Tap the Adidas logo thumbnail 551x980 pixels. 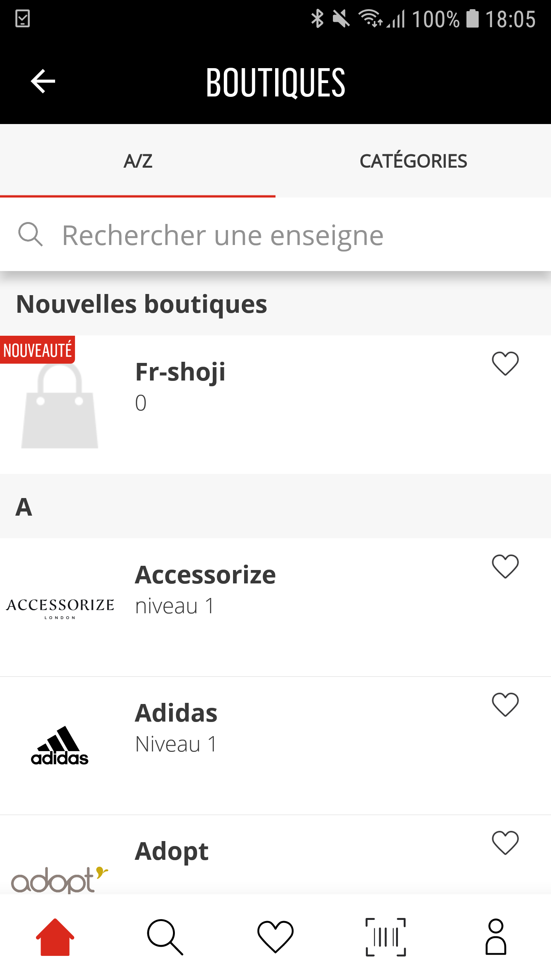[x=60, y=746]
